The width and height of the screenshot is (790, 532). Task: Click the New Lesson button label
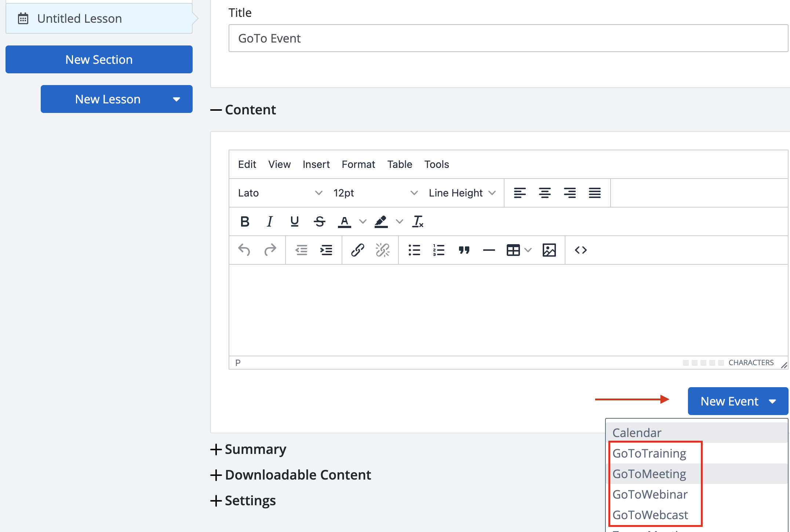click(x=108, y=99)
